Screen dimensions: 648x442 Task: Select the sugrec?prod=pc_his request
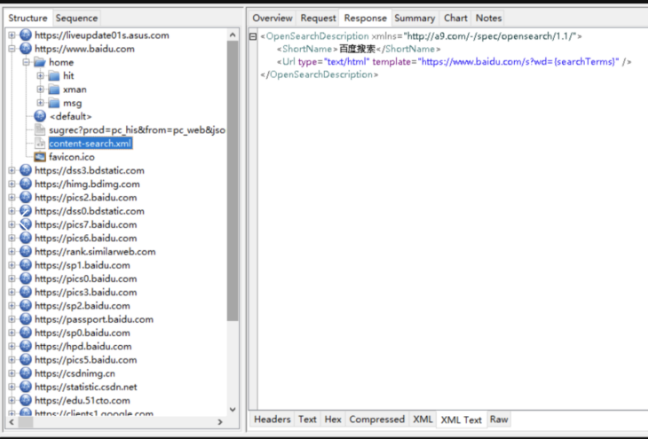click(x=137, y=130)
